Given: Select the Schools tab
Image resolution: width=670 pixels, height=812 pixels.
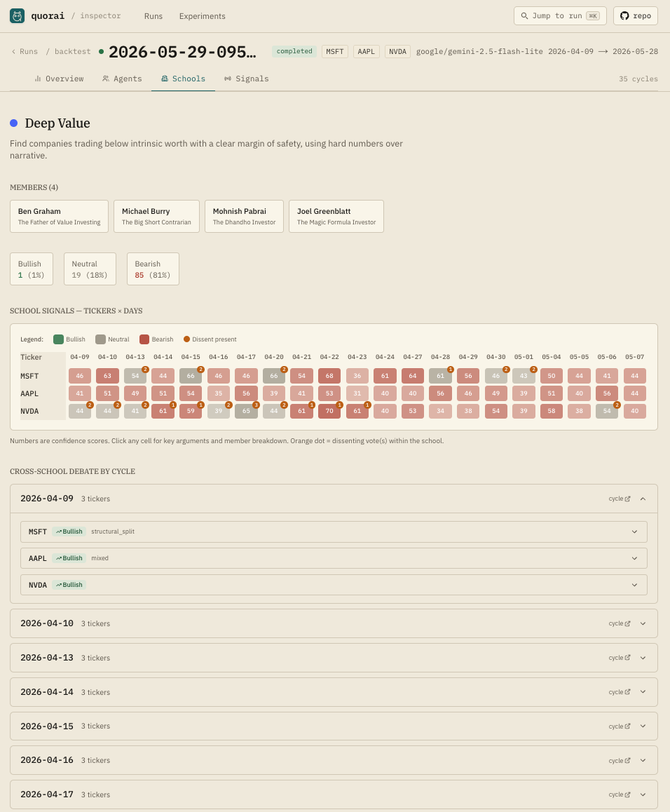Looking at the screenshot, I should click(184, 79).
